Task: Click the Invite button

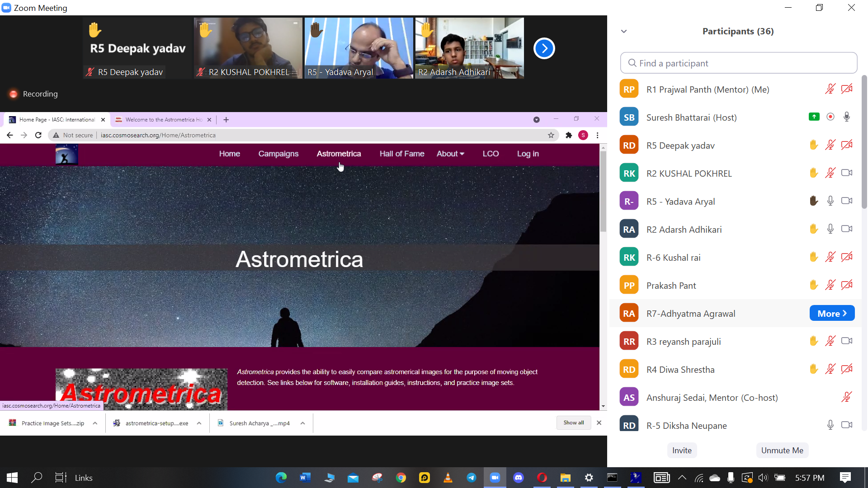Action: coord(682,450)
